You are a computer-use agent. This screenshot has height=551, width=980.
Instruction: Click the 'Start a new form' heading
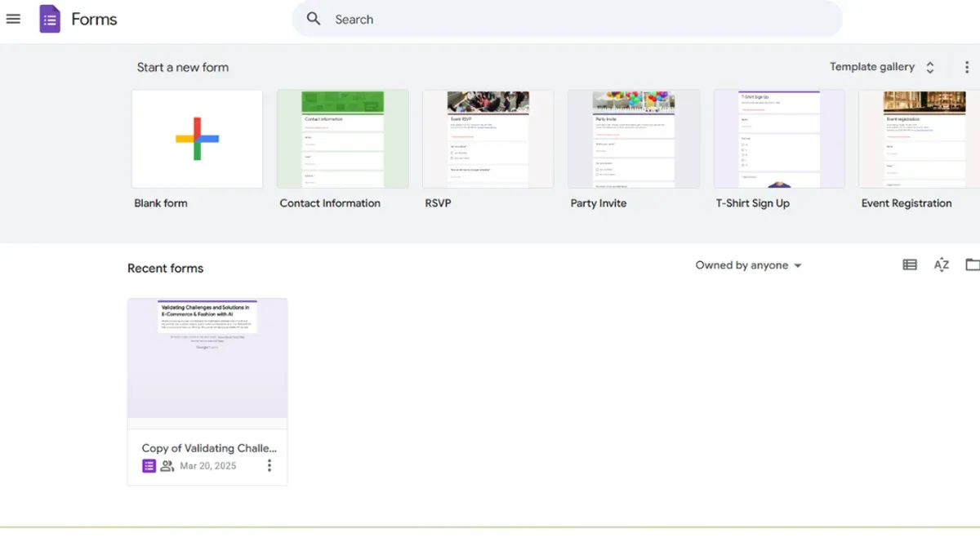[x=183, y=67]
